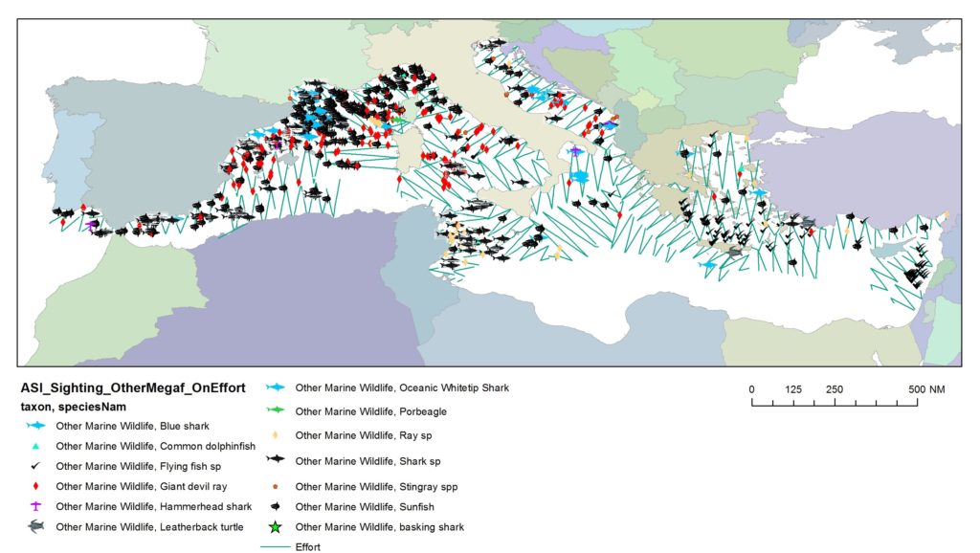Click 'Other Marine Wildlife, Oceanic Whitetip Shark' label
980x553 pixels.
402,387
